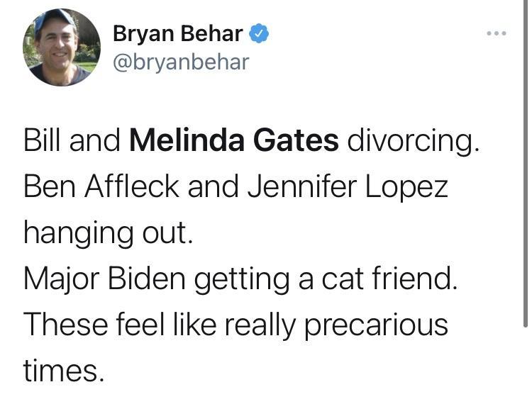The height and width of the screenshot is (404, 532).
Task: Open the @bryanbehar handle link
Action: 181,62
